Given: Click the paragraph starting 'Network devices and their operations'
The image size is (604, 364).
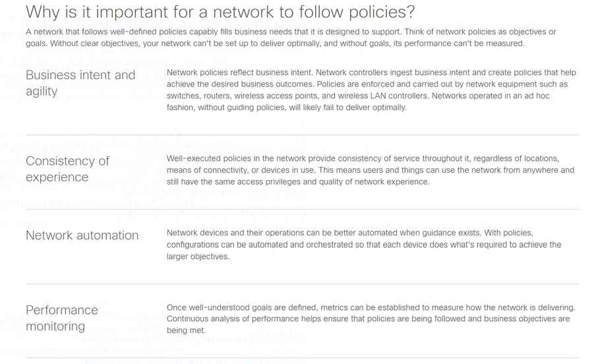Looking at the screenshot, I should (363, 245).
